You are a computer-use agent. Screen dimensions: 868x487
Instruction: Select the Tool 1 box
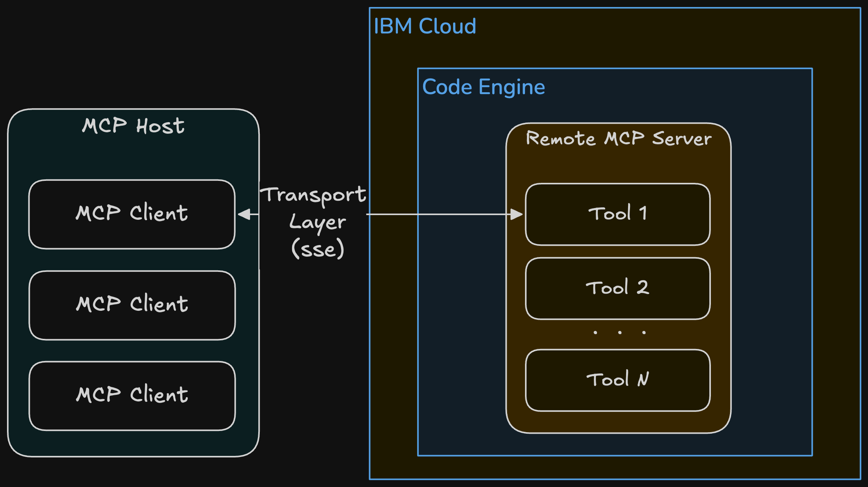[618, 214]
